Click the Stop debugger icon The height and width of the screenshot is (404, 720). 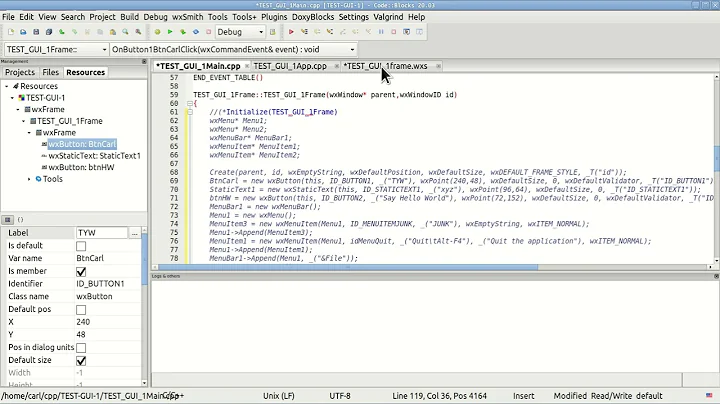(x=394, y=32)
